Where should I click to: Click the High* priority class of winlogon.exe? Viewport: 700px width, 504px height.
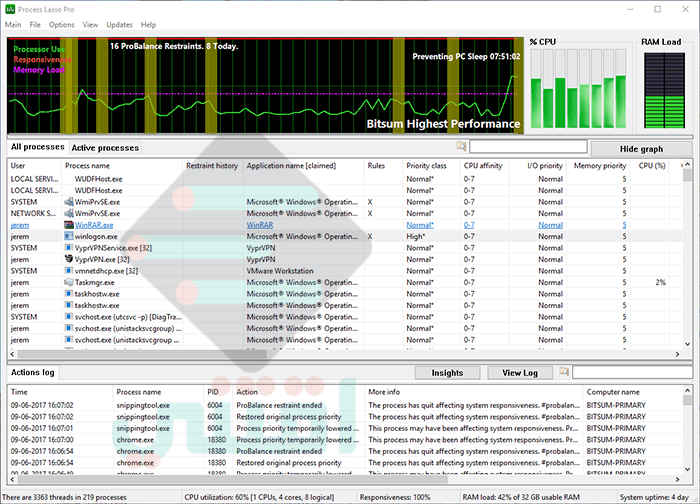click(416, 236)
